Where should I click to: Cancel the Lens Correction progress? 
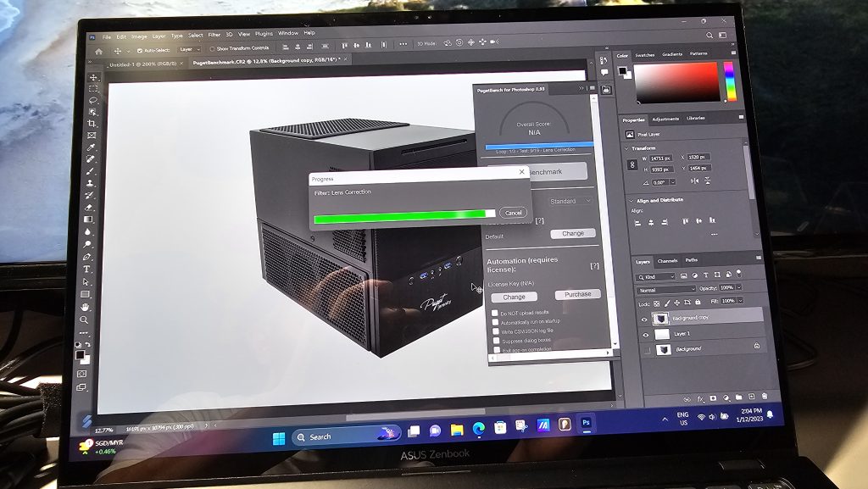click(x=513, y=213)
